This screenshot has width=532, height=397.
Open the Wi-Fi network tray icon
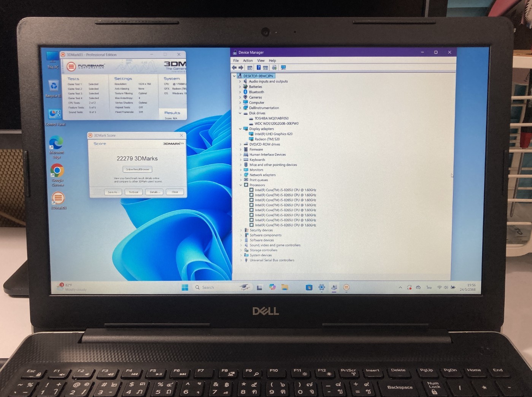tap(440, 287)
